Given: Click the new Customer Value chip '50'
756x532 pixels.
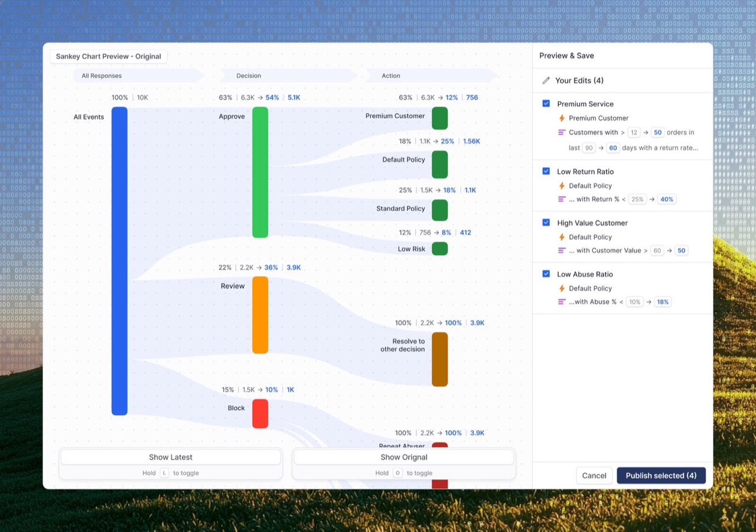Looking at the screenshot, I should [x=682, y=250].
